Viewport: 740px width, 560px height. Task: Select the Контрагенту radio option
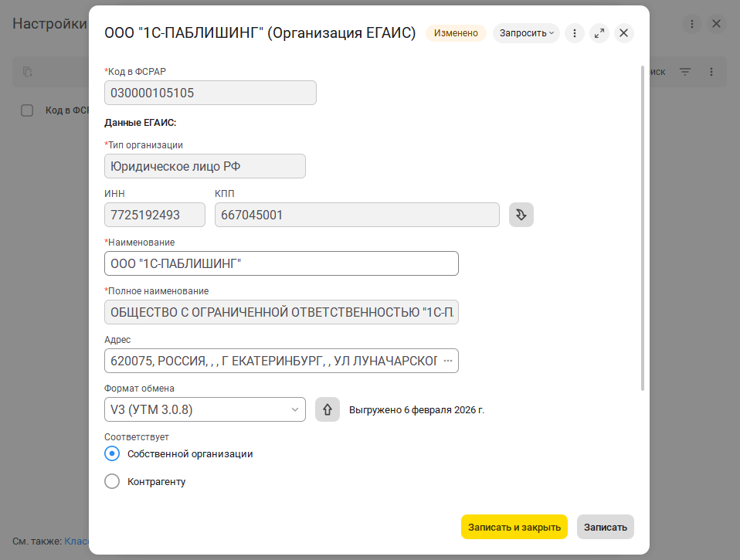tap(112, 481)
